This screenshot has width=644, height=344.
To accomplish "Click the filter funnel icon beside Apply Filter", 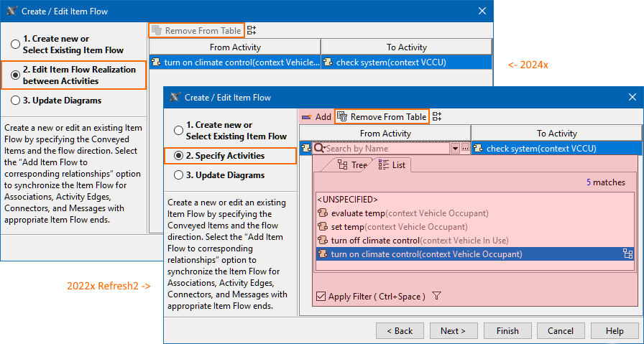I will (436, 296).
